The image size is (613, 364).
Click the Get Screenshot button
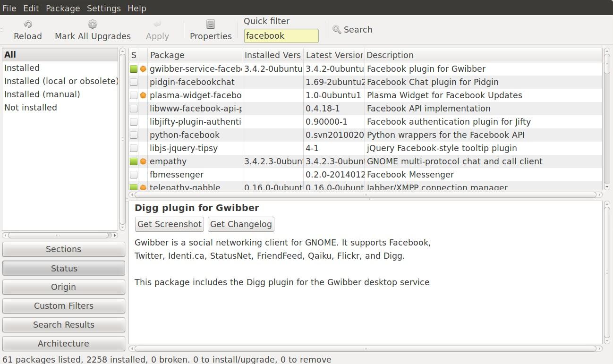(170, 224)
